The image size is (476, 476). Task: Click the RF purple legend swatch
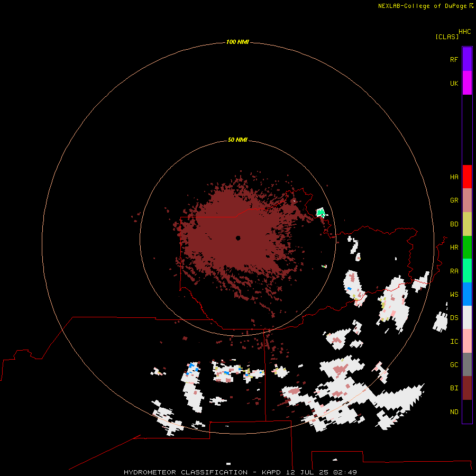[x=467, y=59]
